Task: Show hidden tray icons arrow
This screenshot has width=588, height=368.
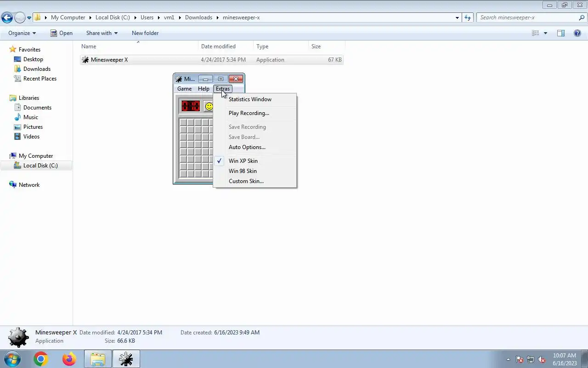Action: 508,360
